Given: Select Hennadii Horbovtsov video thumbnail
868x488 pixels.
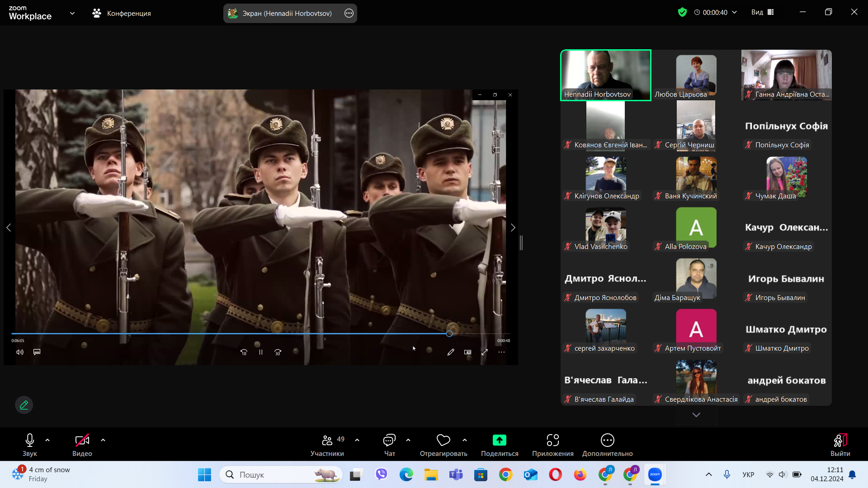Looking at the screenshot, I should coord(605,75).
